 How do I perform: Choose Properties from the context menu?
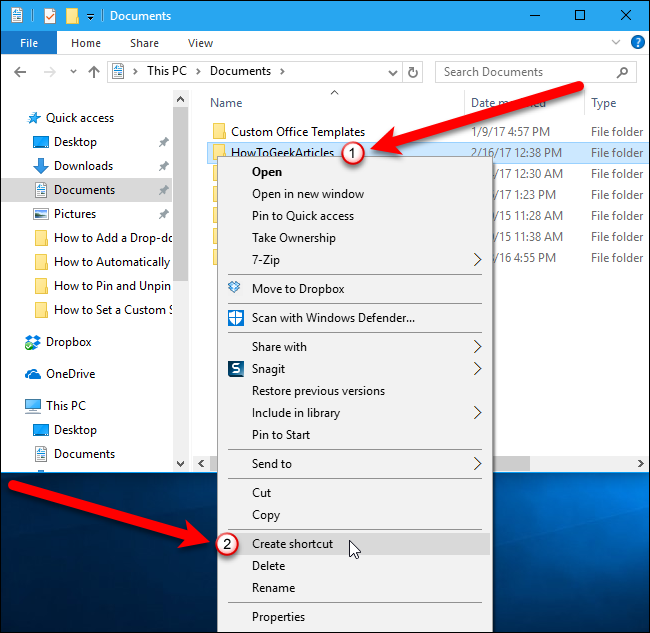pyautogui.click(x=355, y=617)
